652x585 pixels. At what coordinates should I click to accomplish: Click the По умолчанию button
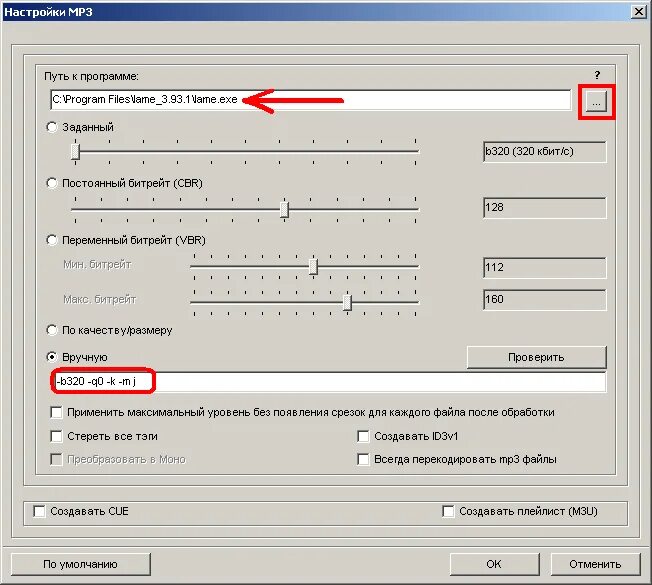(x=81, y=564)
